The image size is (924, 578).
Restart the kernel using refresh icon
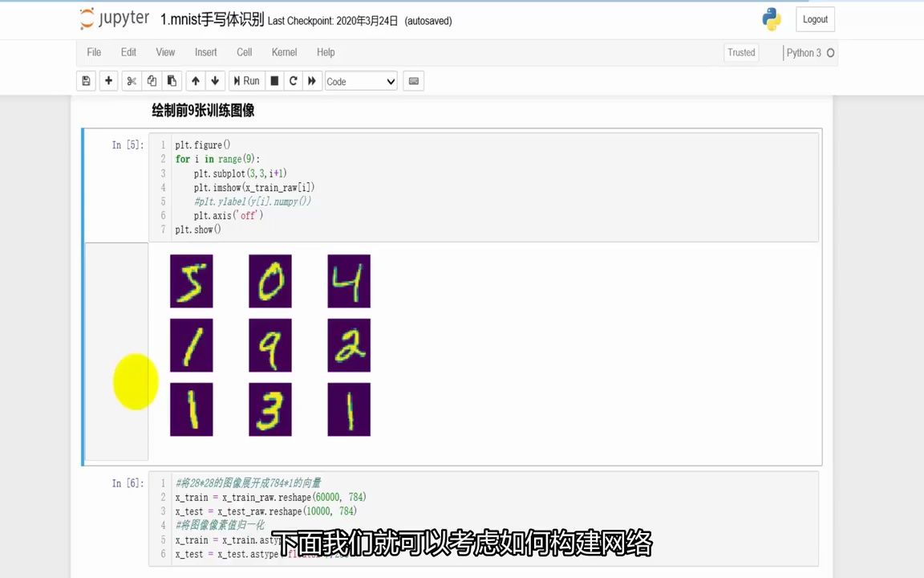(x=293, y=80)
